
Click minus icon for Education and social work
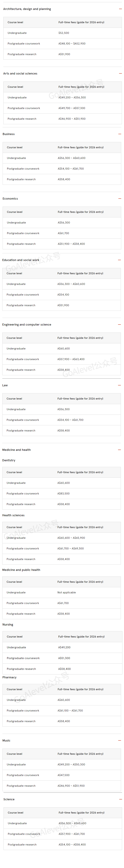click(119, 260)
